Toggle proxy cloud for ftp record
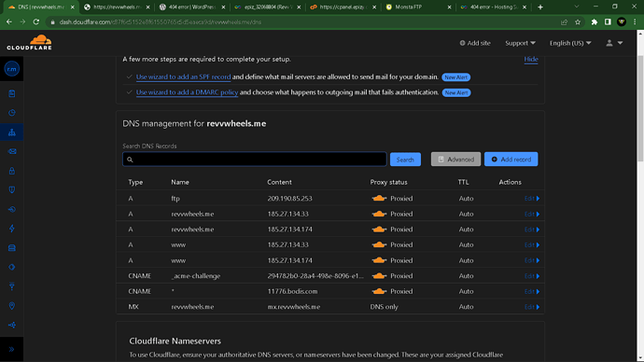Image resolution: width=644 pixels, height=362 pixels. coord(379,198)
